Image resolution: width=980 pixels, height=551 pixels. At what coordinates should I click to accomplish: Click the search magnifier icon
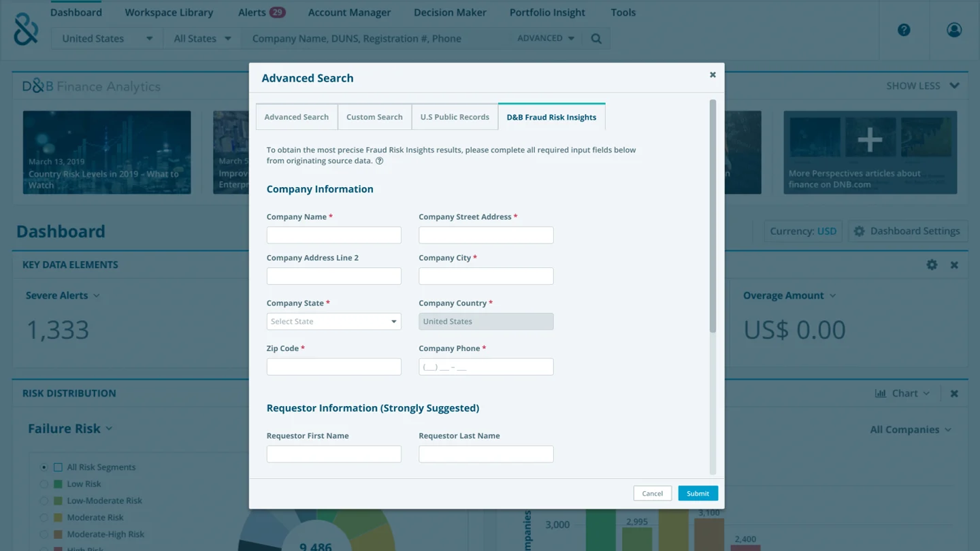point(596,39)
